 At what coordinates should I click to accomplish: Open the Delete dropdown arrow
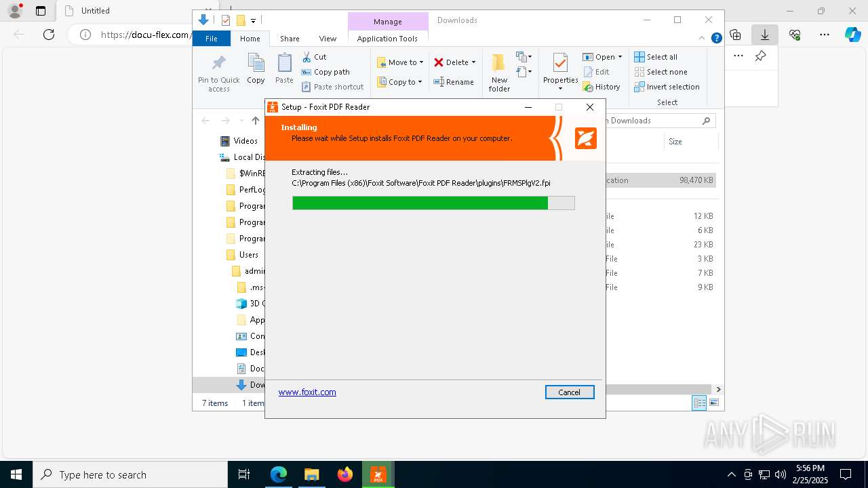click(473, 62)
